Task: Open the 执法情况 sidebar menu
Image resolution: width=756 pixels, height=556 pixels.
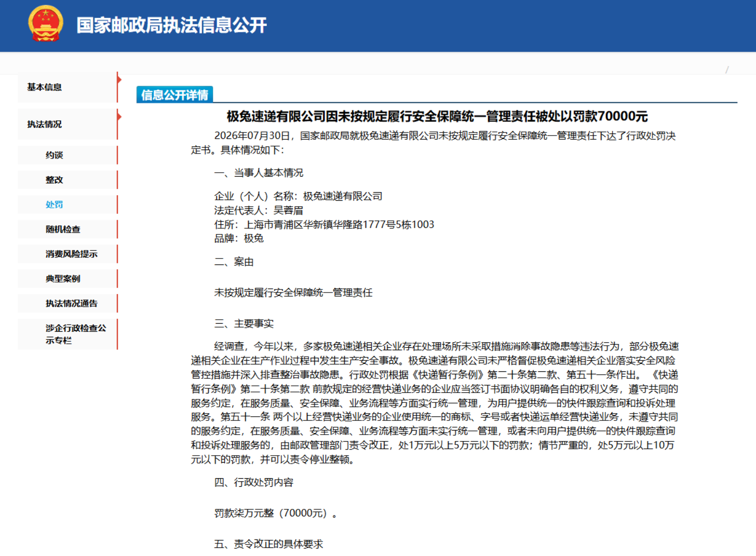Action: tap(67, 124)
